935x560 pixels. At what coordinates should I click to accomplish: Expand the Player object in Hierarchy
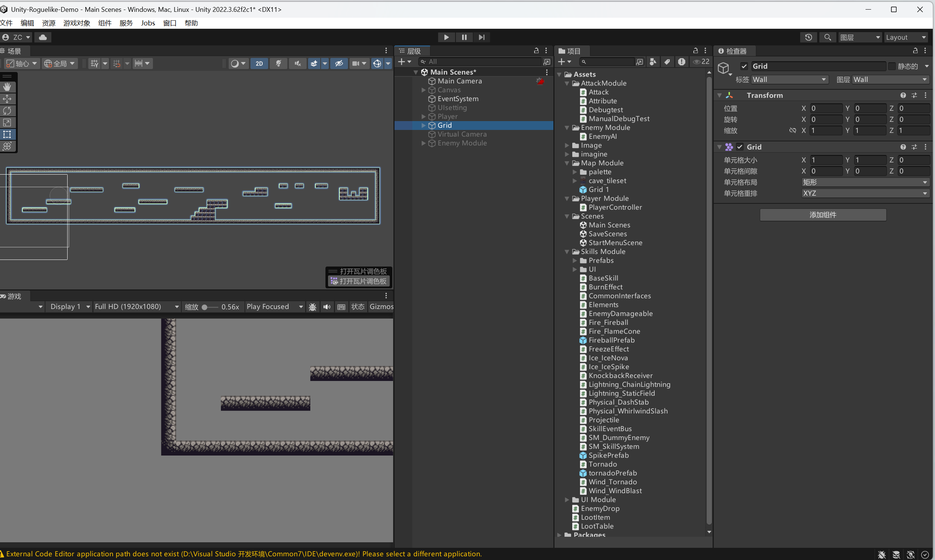pyautogui.click(x=423, y=117)
